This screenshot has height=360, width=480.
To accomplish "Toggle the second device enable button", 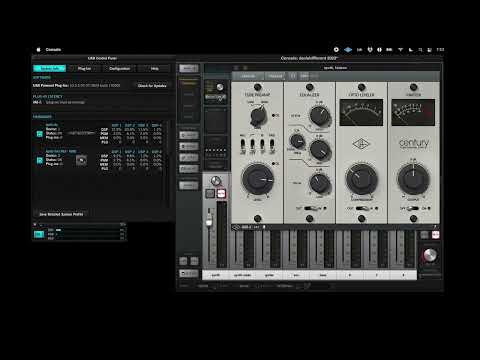I will click(x=39, y=160).
